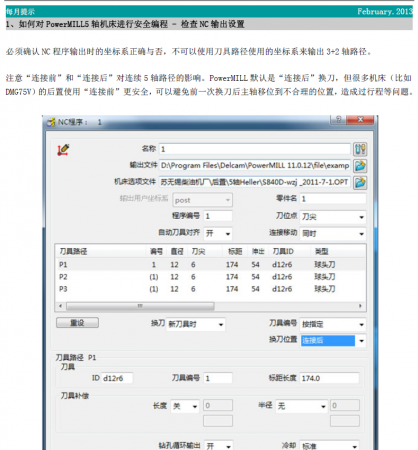Click the 刀具ID column header
This screenshot has width=418, height=450.
point(283,251)
